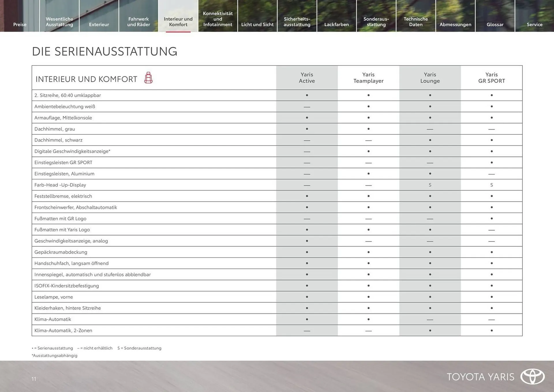Viewport: 554px width, 392px height.
Task: Open the Preise tab
Action: point(20,25)
